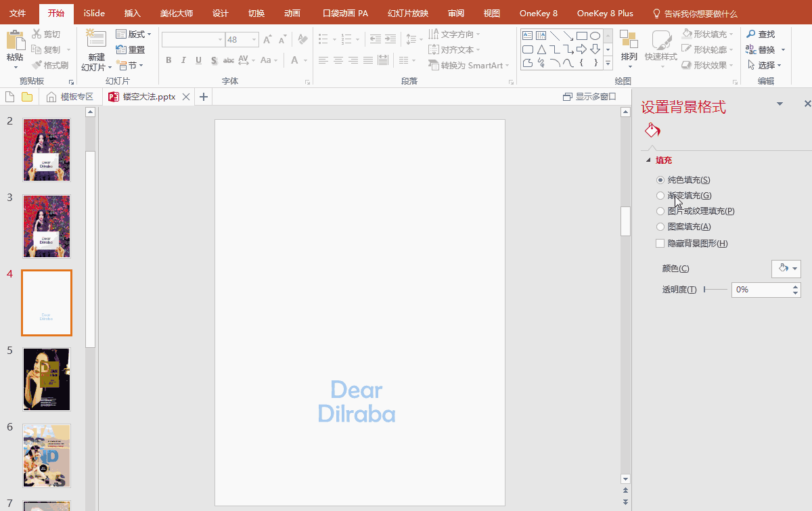Toggle bold text formatting
The image size is (812, 511).
(168, 60)
